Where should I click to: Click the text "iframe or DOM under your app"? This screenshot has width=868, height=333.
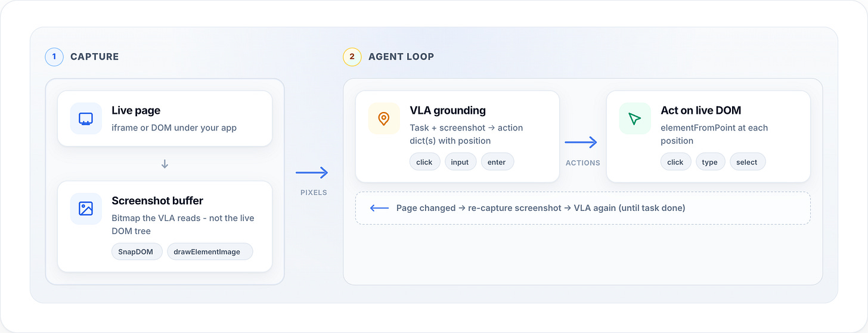click(174, 127)
